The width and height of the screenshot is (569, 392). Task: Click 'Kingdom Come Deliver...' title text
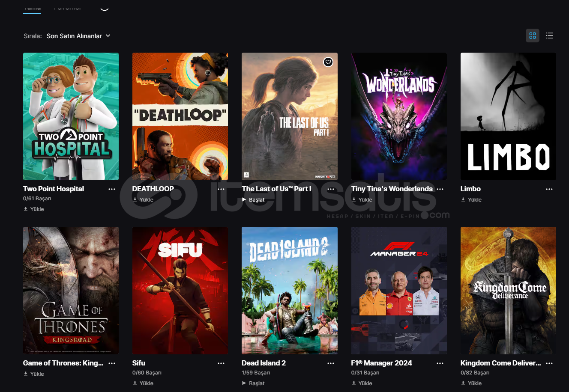[501, 363]
